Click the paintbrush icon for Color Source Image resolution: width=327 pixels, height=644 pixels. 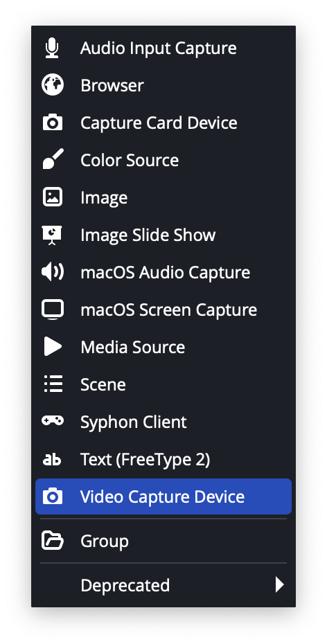pyautogui.click(x=53, y=159)
